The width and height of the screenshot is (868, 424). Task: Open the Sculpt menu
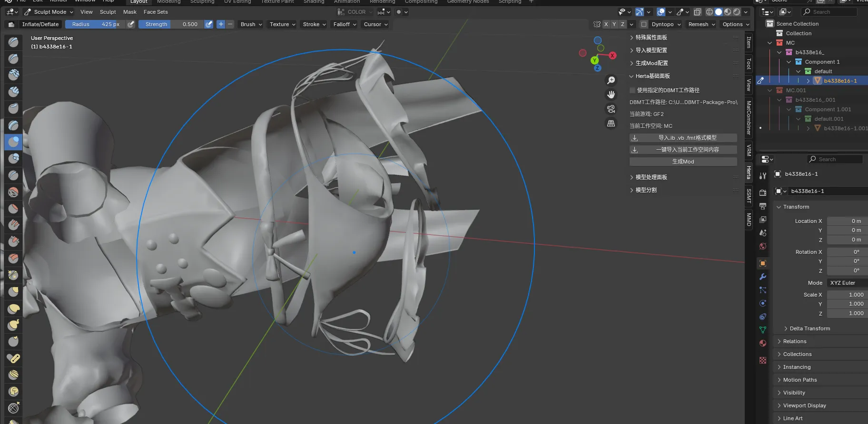108,12
